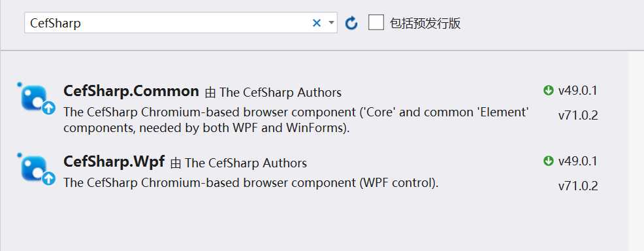Click the CefSharp.Common package title
The width and height of the screenshot is (644, 251).
[131, 92]
